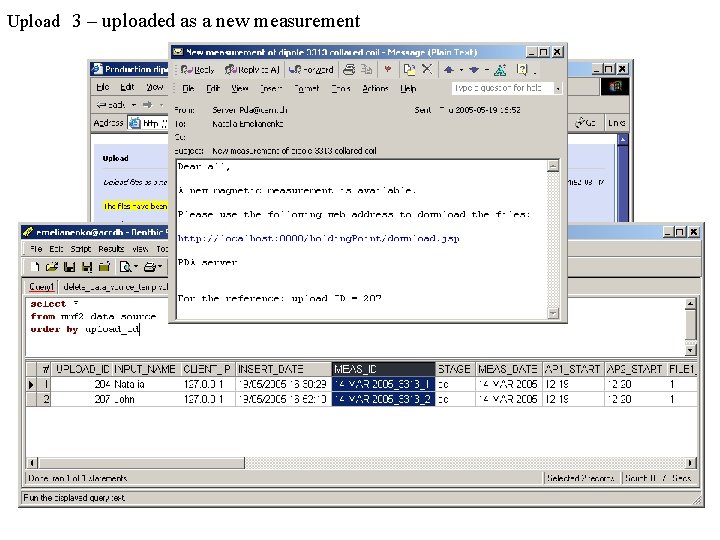Open the File menu in the Benthic window
Screen dimensions: 720x540
(36, 249)
